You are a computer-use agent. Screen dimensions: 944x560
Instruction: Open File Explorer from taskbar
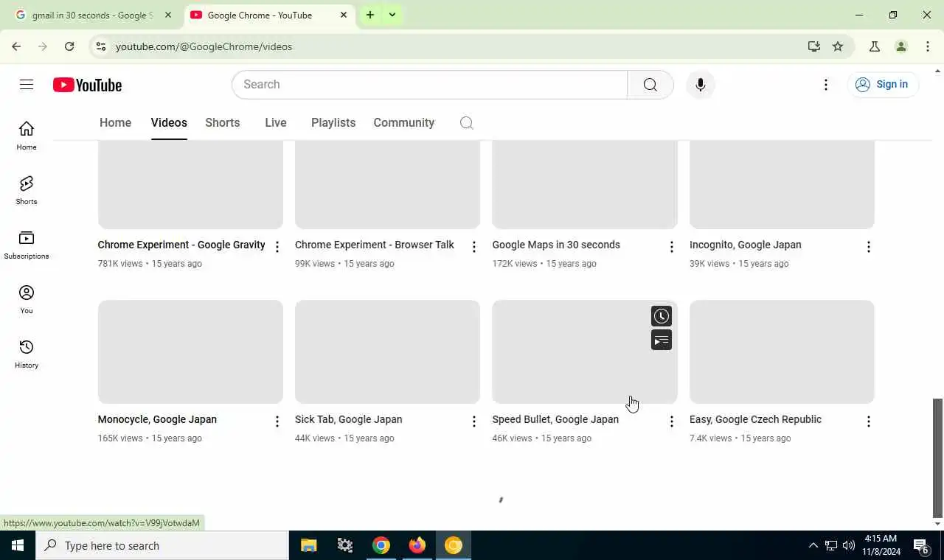click(x=309, y=545)
